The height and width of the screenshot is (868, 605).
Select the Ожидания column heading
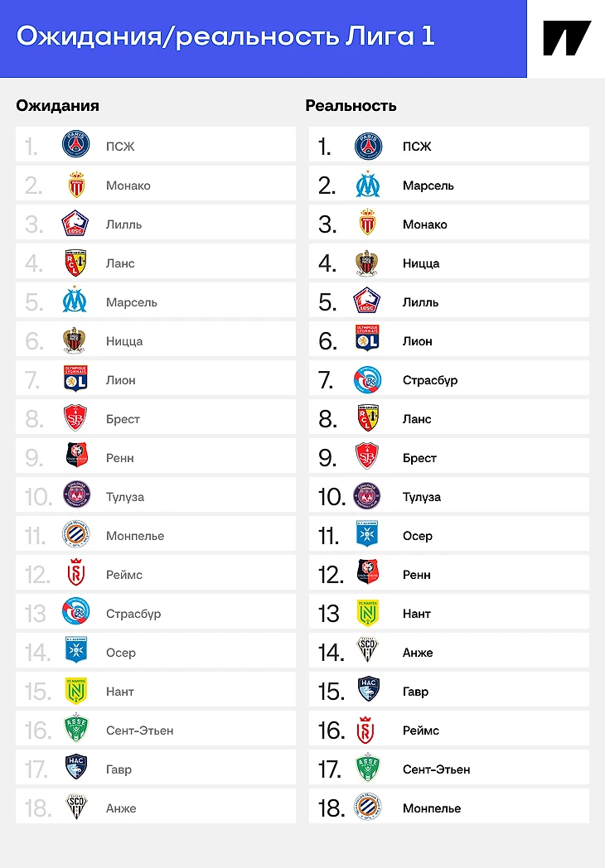pyautogui.click(x=57, y=105)
